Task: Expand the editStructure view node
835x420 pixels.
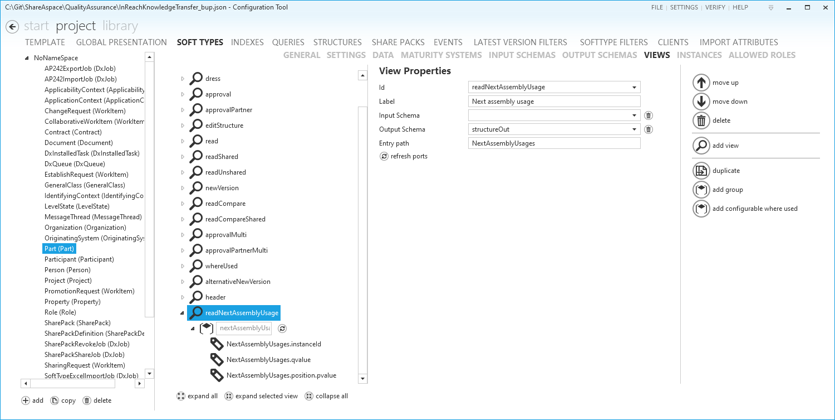Action: (x=182, y=126)
